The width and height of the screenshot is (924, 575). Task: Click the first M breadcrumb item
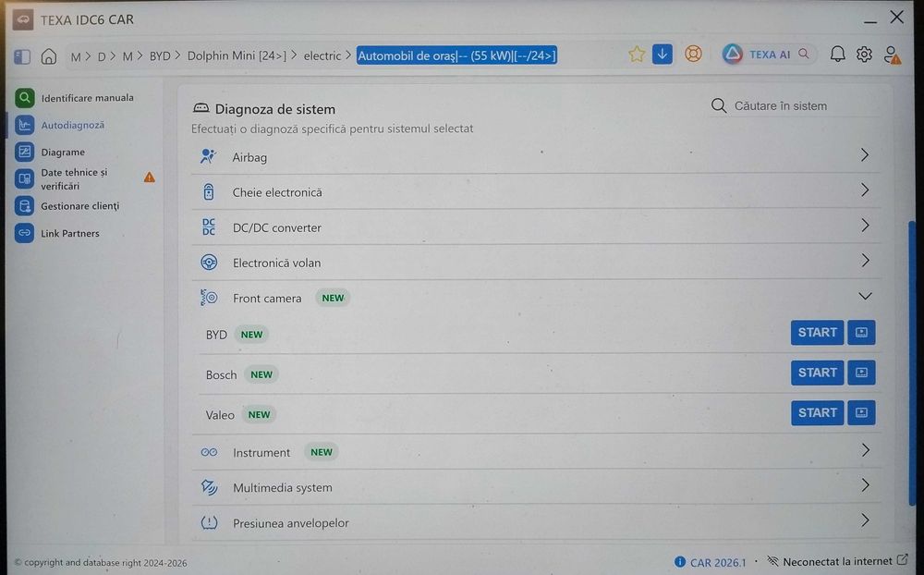(x=76, y=56)
